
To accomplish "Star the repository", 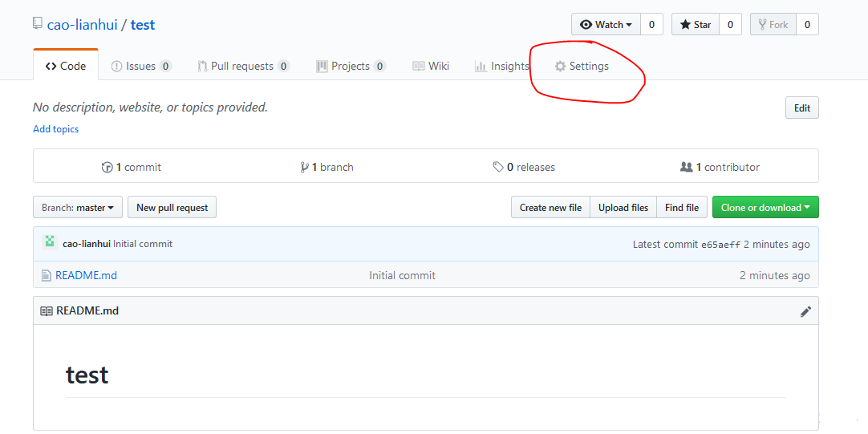I will click(696, 24).
